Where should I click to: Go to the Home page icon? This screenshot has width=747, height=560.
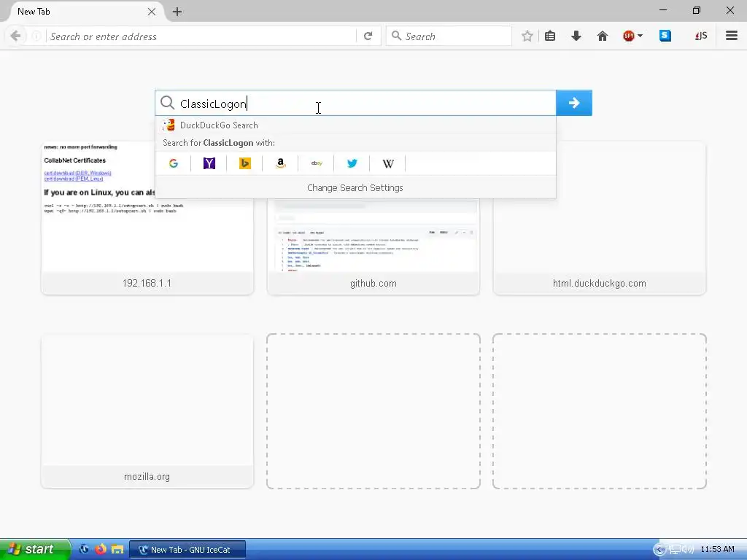(x=602, y=36)
